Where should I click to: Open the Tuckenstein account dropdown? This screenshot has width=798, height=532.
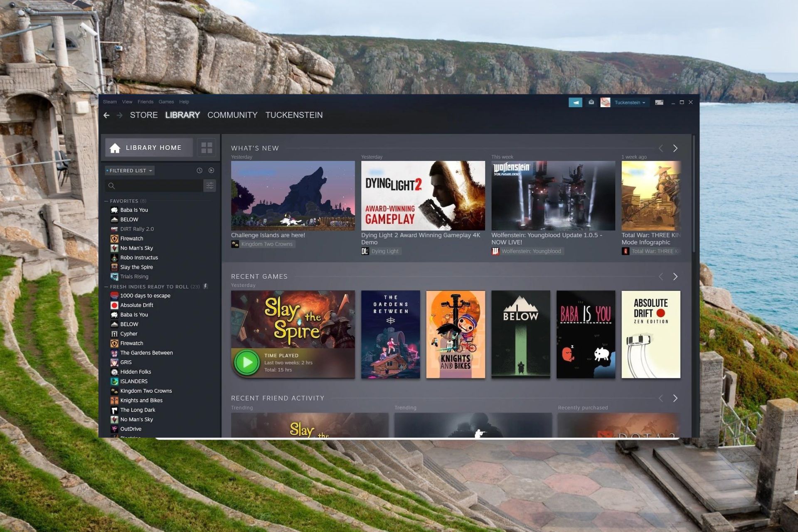630,102
